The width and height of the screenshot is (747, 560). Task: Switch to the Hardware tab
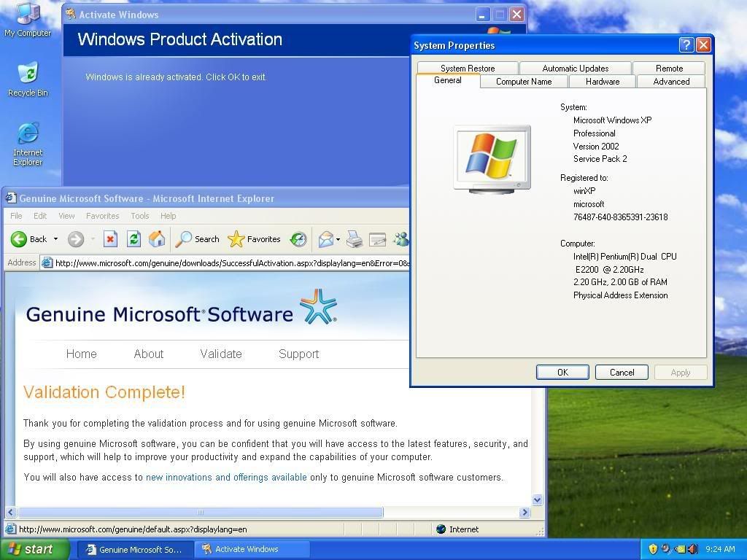pyautogui.click(x=603, y=82)
